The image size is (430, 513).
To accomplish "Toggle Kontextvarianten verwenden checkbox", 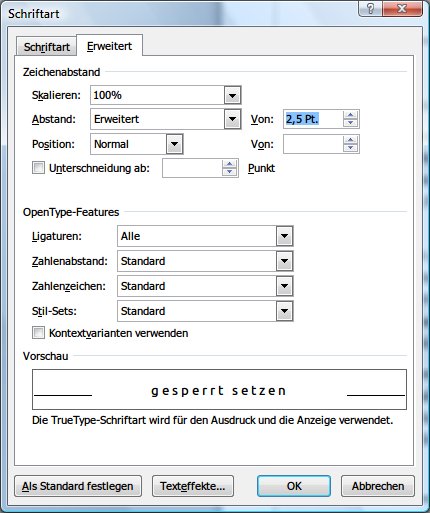I will click(x=38, y=333).
